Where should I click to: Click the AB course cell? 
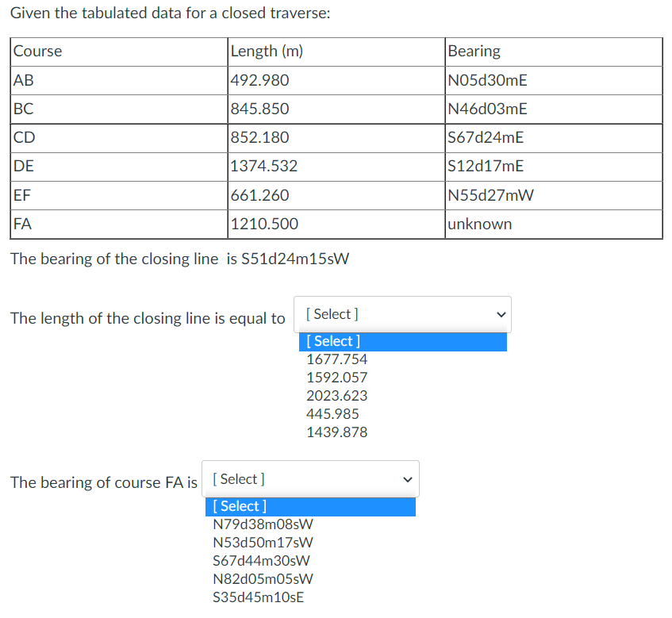pos(119,81)
